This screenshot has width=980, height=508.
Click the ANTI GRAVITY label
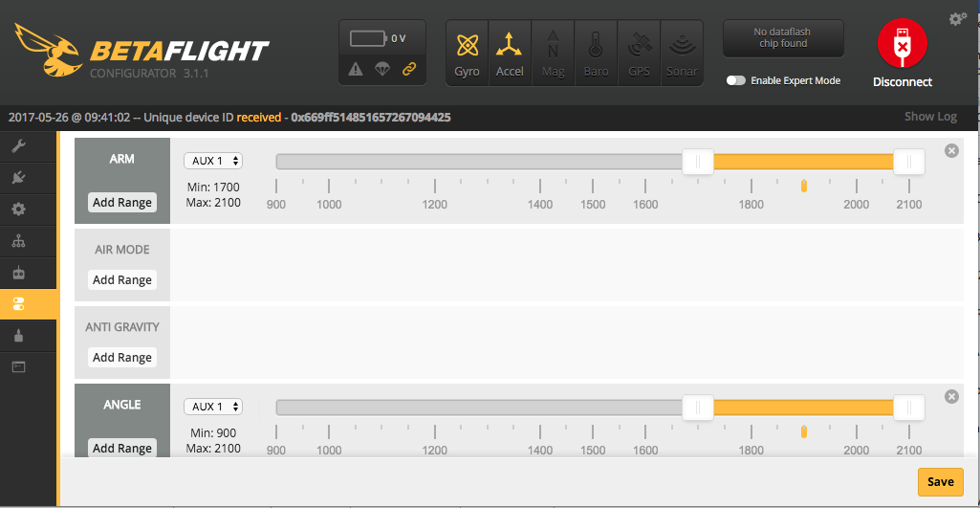coord(121,327)
